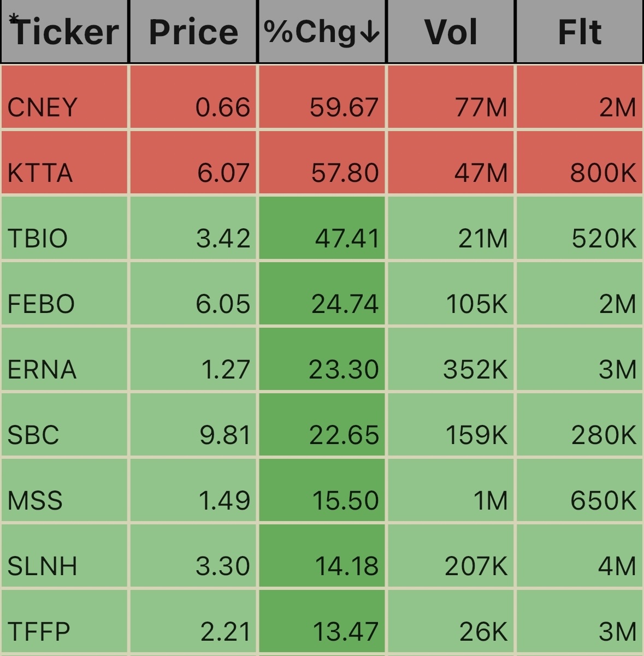Sort by the Flt column header
The height and width of the screenshot is (656, 644).
(580, 32)
